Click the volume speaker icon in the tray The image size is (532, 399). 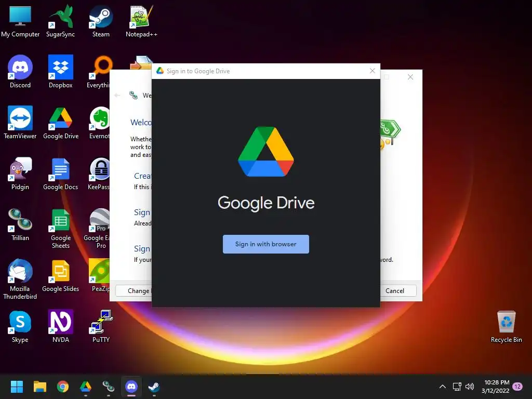point(470,387)
